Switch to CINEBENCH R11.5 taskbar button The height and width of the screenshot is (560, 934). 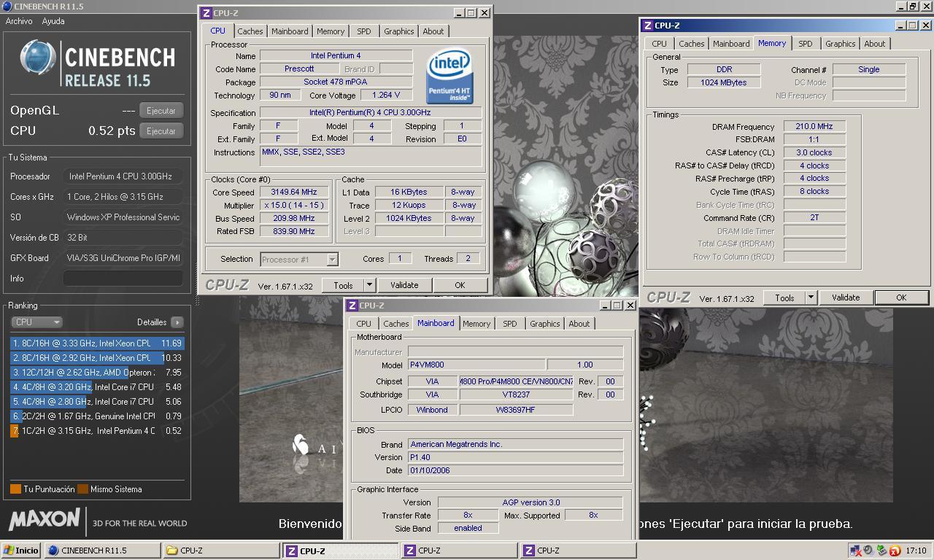point(102,551)
